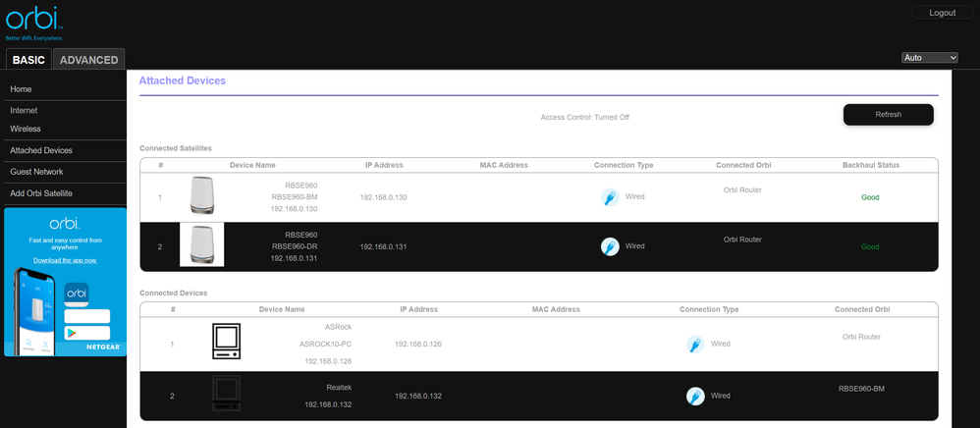980x428 pixels.
Task: Click IP address 192.168.0.130 cell
Action: (x=383, y=197)
